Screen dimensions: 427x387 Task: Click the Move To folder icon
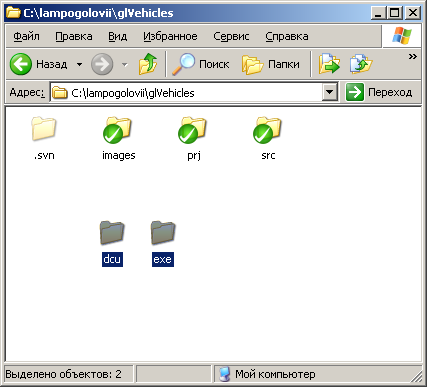pyautogui.click(x=329, y=64)
